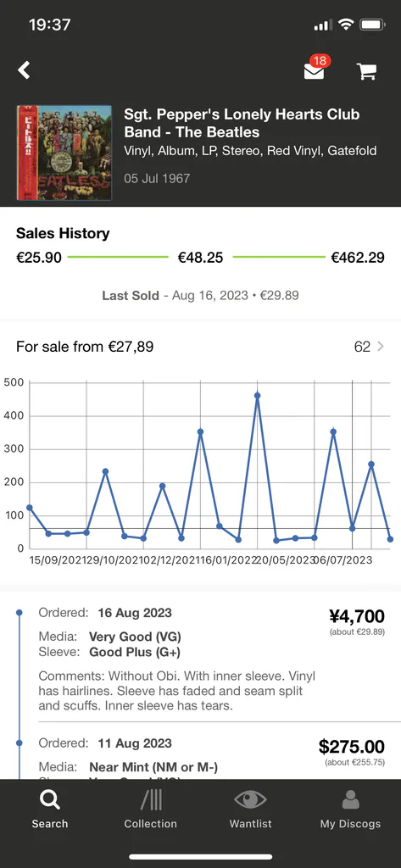Tap the last data point on the chart

tap(390, 538)
